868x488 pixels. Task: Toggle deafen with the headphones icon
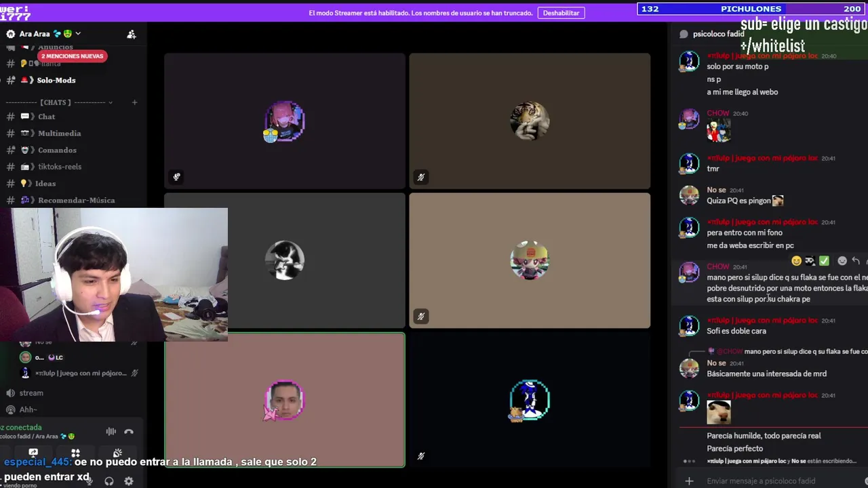point(109,481)
